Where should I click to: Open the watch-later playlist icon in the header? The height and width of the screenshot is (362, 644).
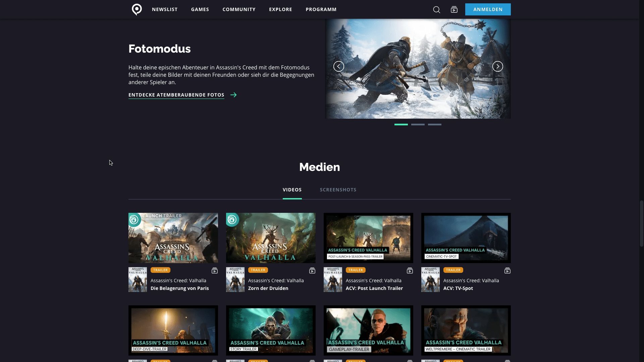click(x=454, y=9)
